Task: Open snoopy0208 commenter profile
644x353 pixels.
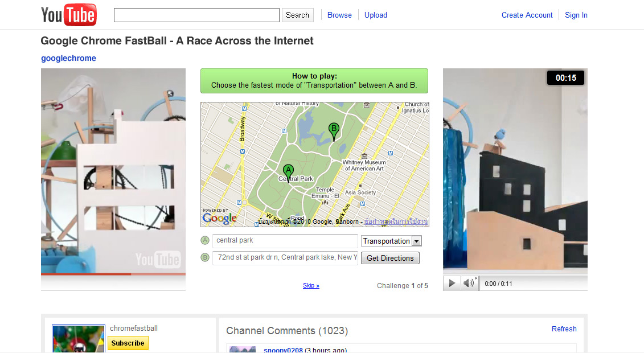Action: 283,350
